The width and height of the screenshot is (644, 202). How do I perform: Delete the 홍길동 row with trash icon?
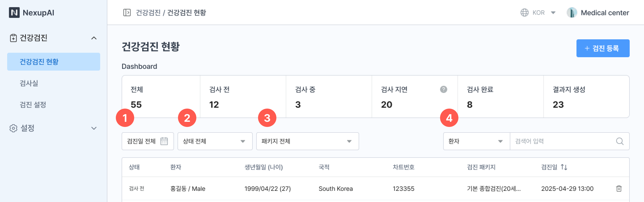pyautogui.click(x=619, y=189)
